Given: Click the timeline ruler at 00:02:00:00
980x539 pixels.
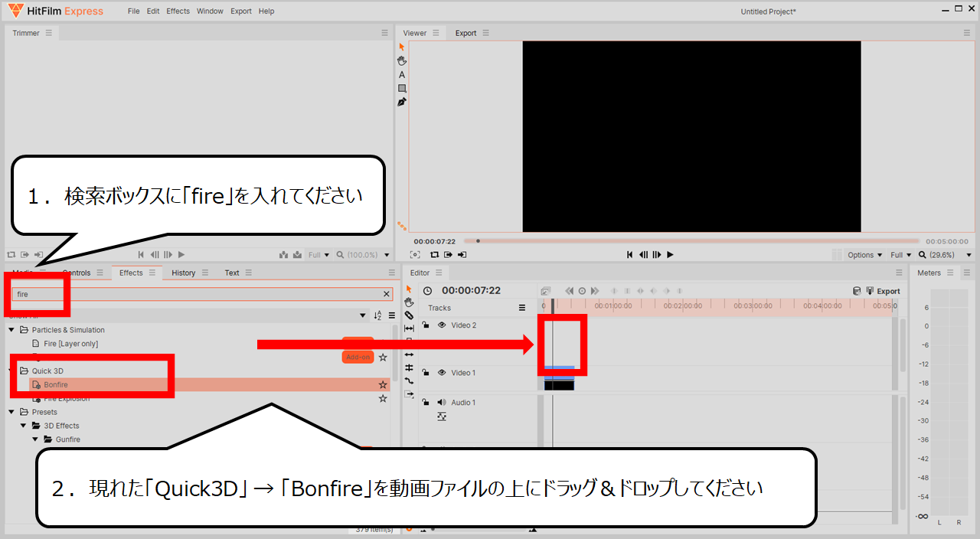Looking at the screenshot, I should tap(681, 305).
